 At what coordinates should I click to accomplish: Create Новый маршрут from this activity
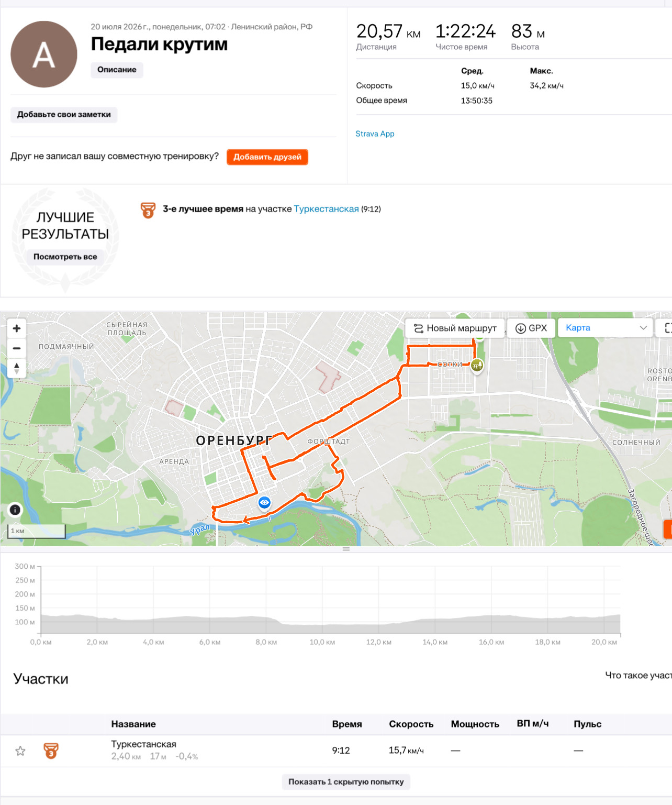tap(455, 328)
